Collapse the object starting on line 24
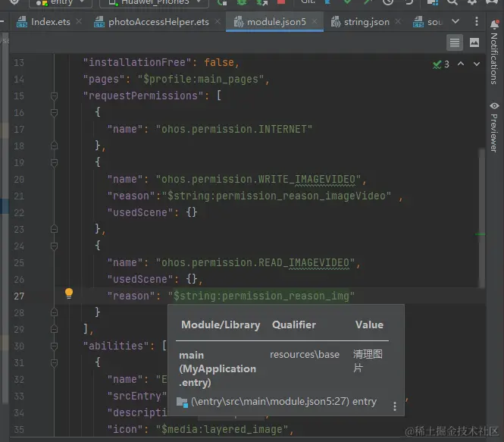The image size is (504, 442). coord(54,246)
